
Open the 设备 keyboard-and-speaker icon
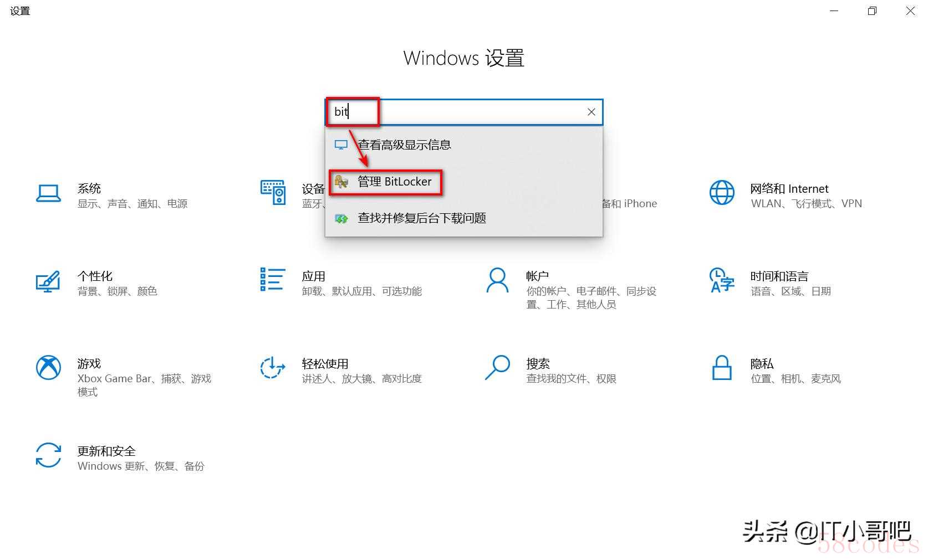point(273,192)
